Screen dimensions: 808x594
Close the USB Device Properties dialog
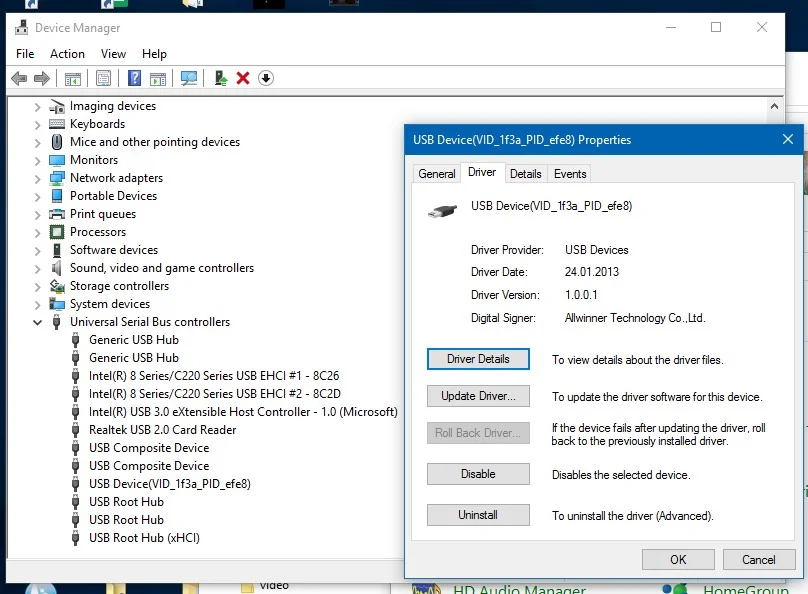(x=787, y=139)
